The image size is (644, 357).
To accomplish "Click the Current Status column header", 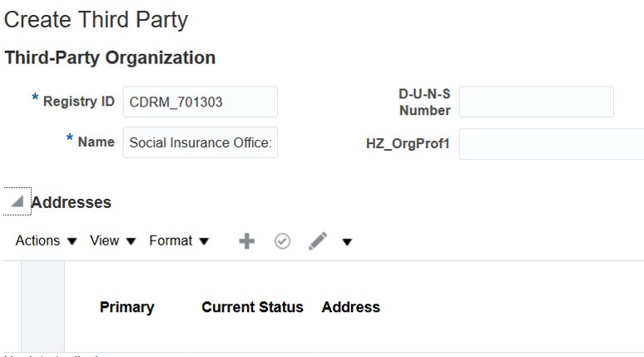I will [x=252, y=307].
